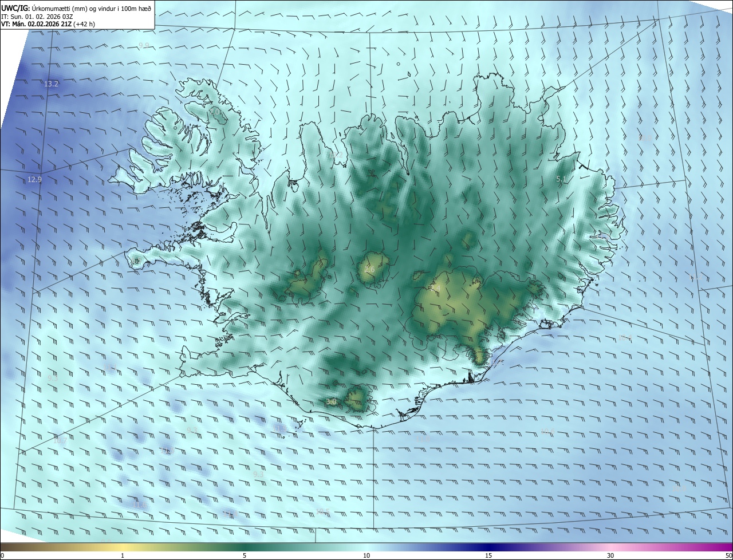Click the 0 tick on the color scale
733x560 pixels.
tap(2, 555)
